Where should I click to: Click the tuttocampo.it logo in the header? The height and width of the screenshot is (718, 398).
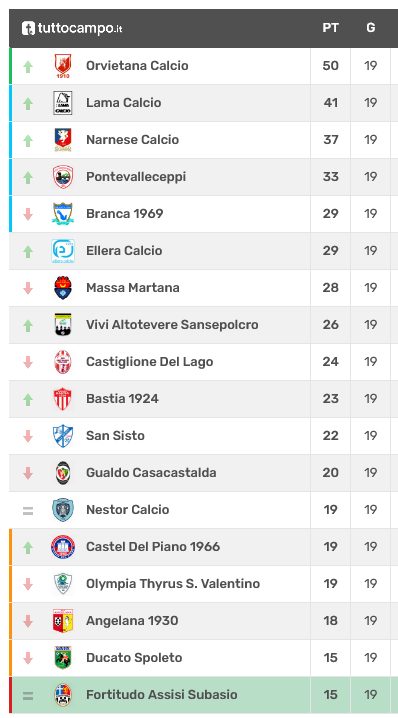pos(72,28)
